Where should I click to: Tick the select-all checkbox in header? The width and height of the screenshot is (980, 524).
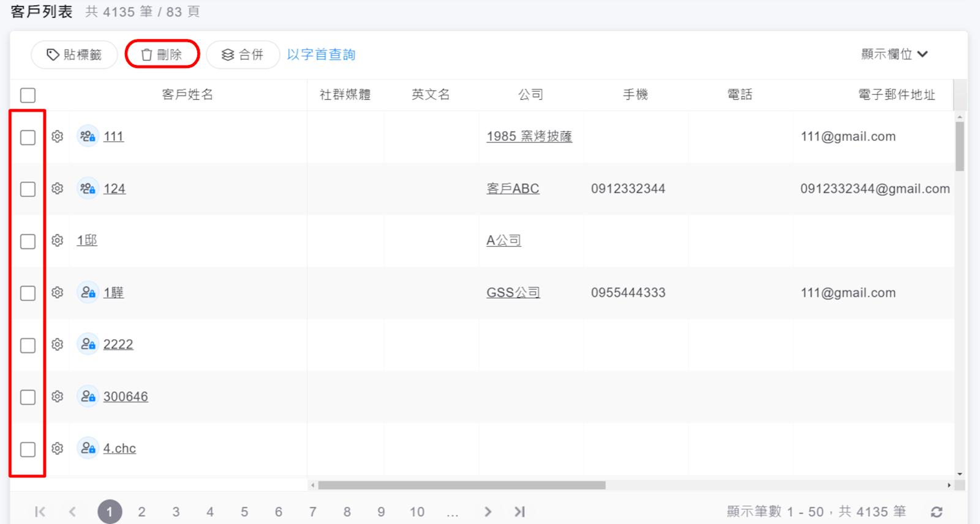(x=28, y=95)
